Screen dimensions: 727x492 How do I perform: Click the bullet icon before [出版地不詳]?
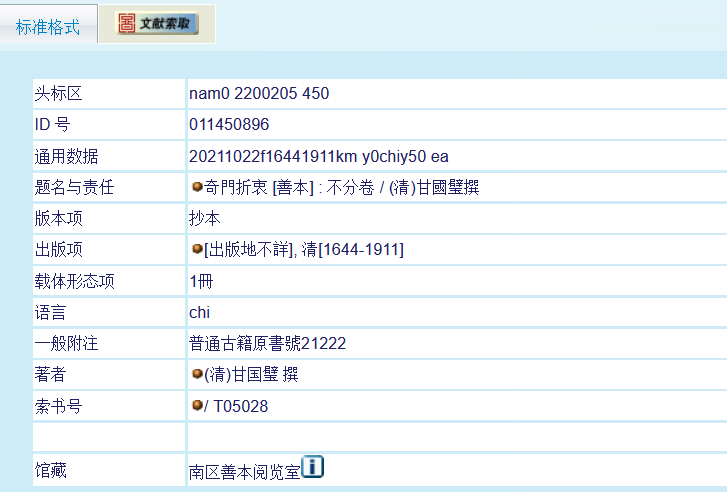(x=196, y=249)
